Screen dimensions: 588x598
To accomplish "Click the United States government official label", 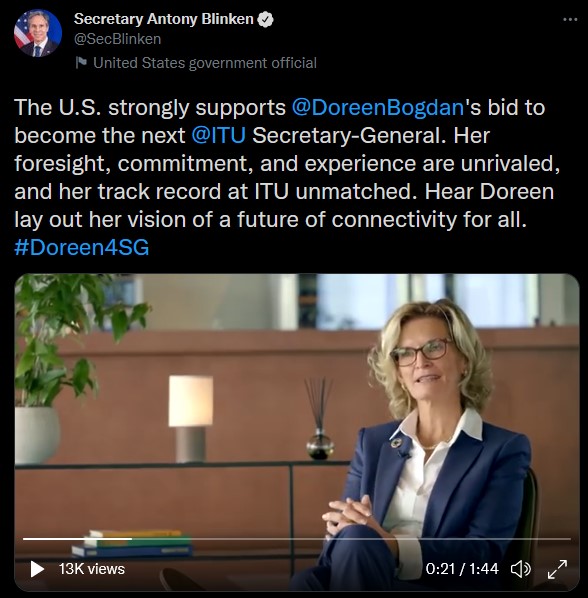I will 205,63.
